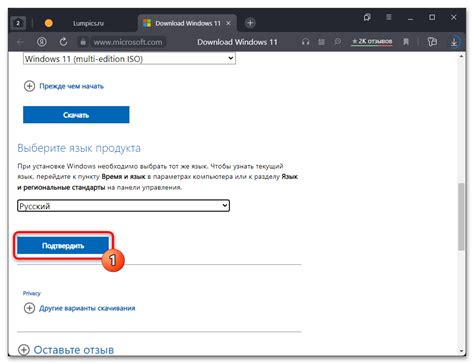
Task: Bookmark this page with bookmark icon
Action: (x=406, y=42)
